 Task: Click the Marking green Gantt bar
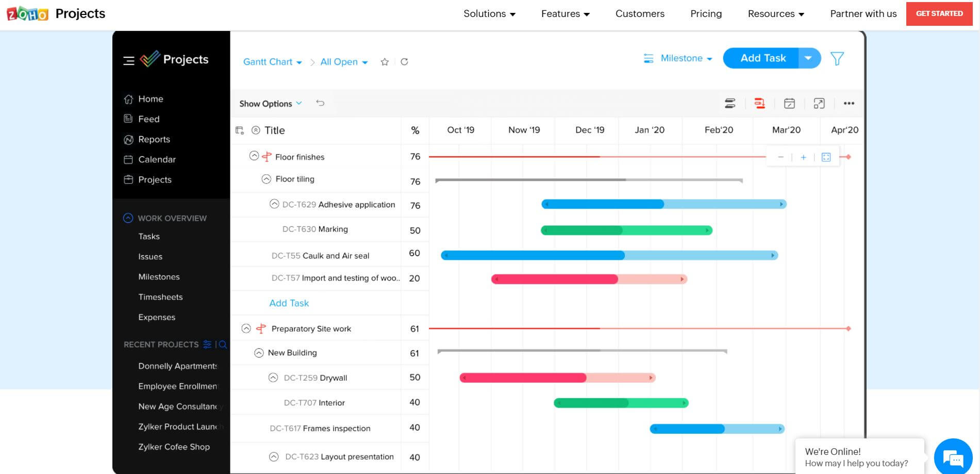click(x=626, y=230)
